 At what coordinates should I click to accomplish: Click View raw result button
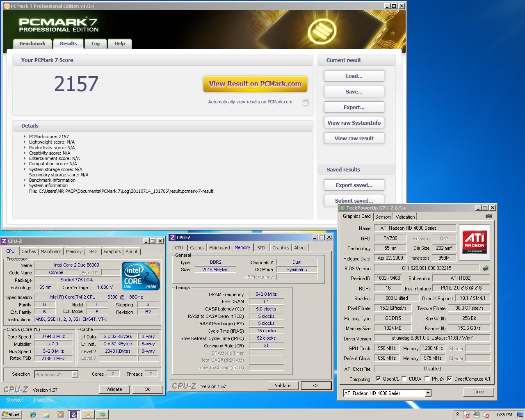pyautogui.click(x=354, y=138)
